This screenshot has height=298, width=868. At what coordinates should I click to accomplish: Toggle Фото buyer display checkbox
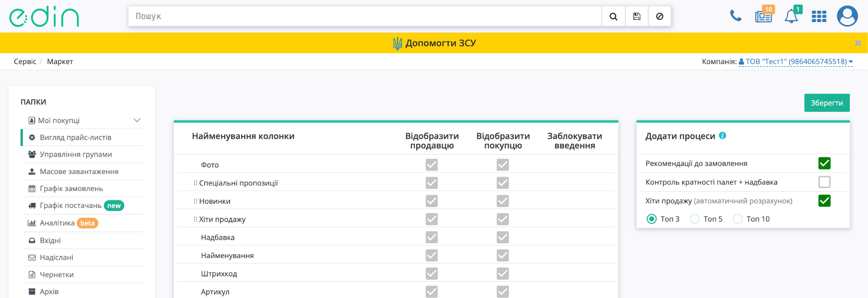pyautogui.click(x=503, y=165)
